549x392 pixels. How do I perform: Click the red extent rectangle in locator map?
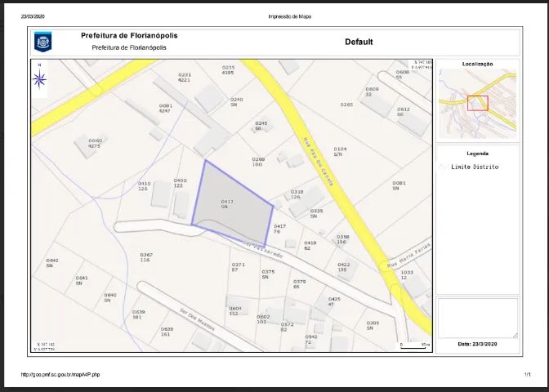[x=477, y=103]
